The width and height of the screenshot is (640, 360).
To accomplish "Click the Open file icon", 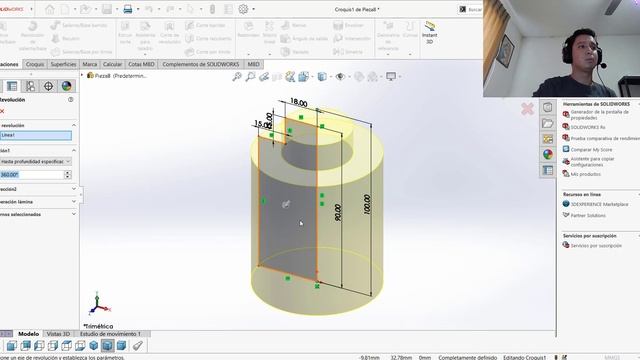I will [85, 9].
